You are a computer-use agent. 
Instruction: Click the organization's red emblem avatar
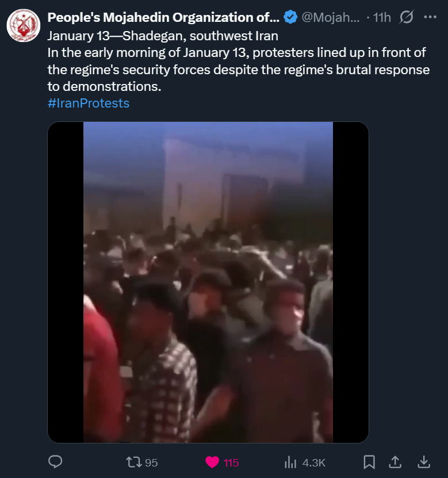click(x=24, y=26)
